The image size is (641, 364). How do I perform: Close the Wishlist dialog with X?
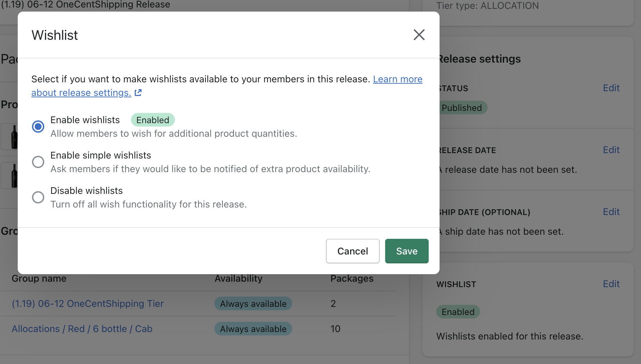pos(419,35)
